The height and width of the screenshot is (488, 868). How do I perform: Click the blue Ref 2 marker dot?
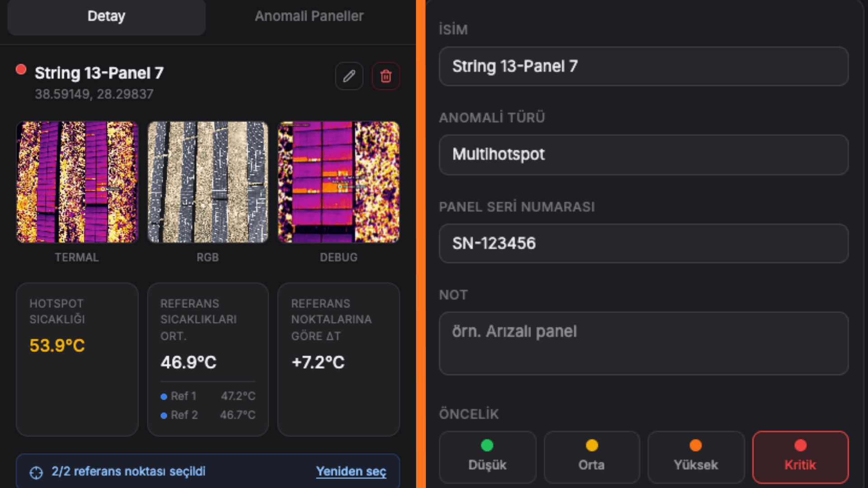click(164, 415)
